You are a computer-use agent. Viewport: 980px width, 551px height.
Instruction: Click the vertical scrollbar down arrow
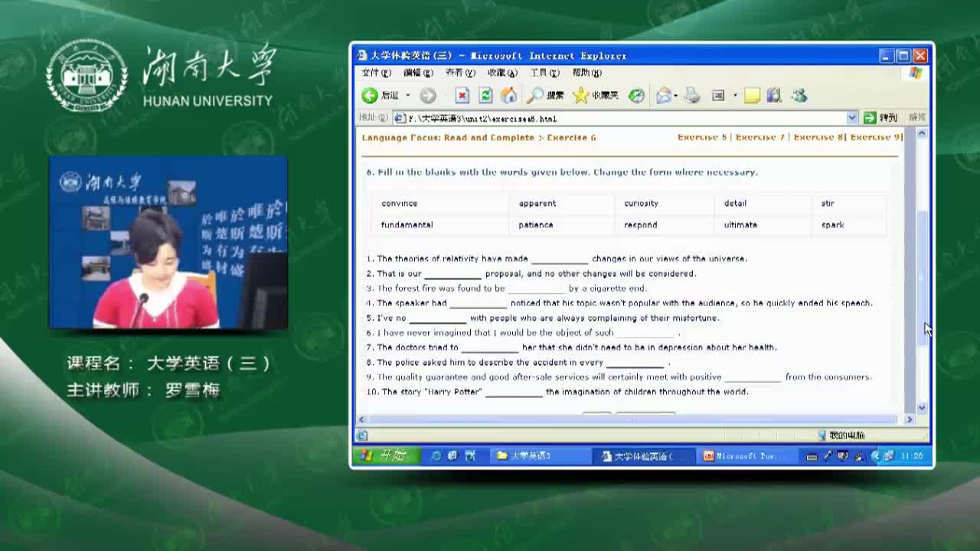(922, 408)
